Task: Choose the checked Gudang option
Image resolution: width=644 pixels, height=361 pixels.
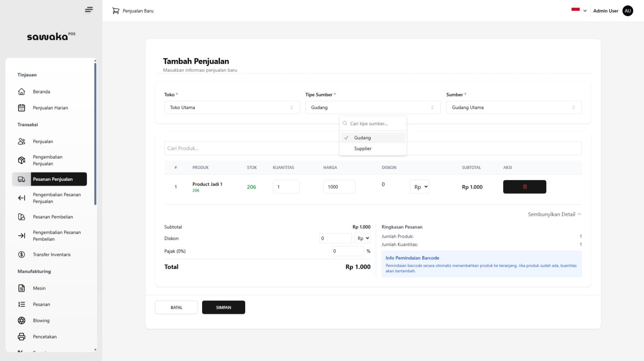Action: point(362,138)
